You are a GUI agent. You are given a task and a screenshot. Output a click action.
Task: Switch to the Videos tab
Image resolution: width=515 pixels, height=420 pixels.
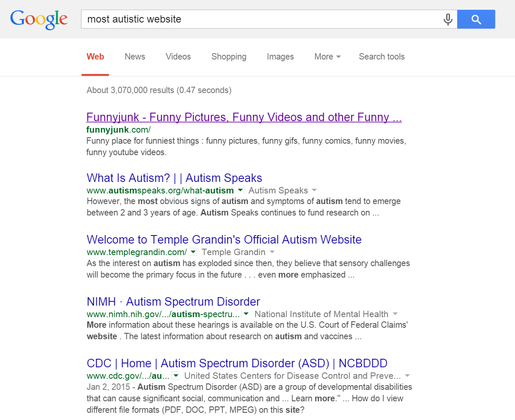pos(178,57)
